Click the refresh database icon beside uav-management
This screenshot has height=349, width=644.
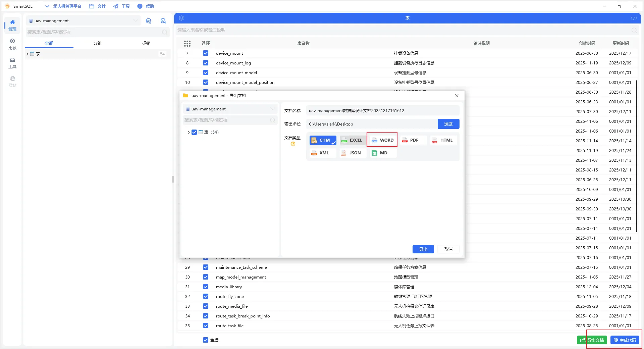point(149,21)
